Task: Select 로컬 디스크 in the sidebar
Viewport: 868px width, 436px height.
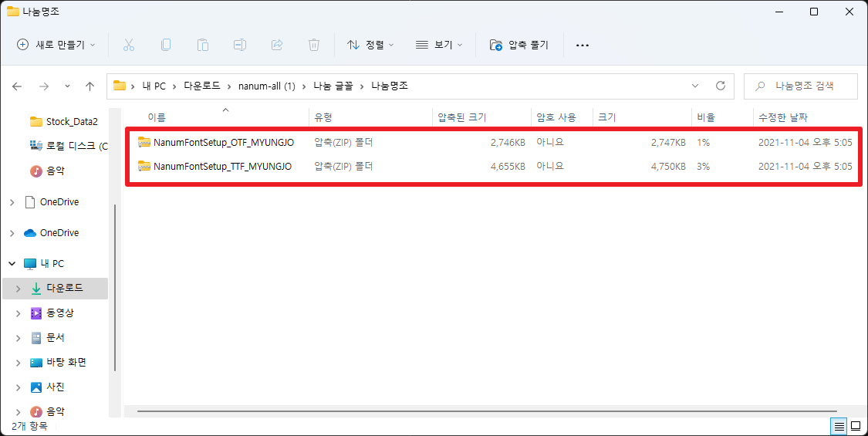Action: 69,147
